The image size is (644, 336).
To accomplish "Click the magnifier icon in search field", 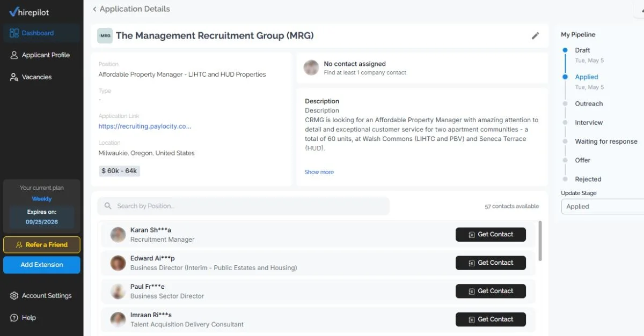I will tap(108, 206).
